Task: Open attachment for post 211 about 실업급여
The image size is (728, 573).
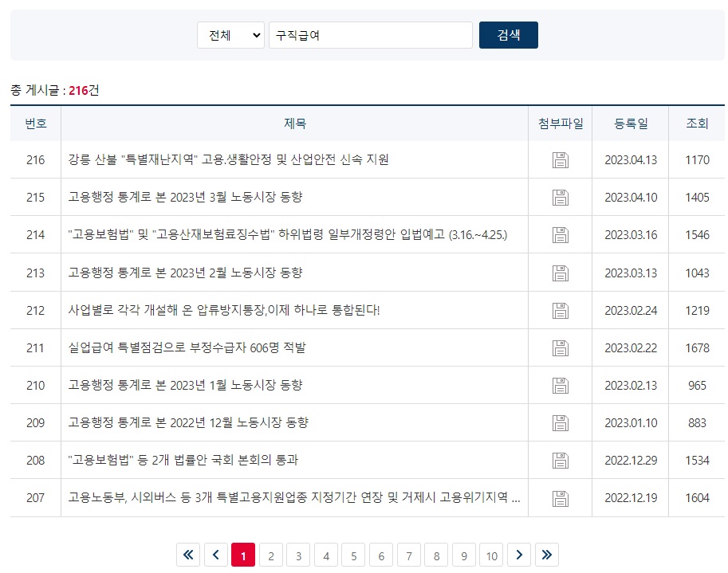Action: [561, 347]
